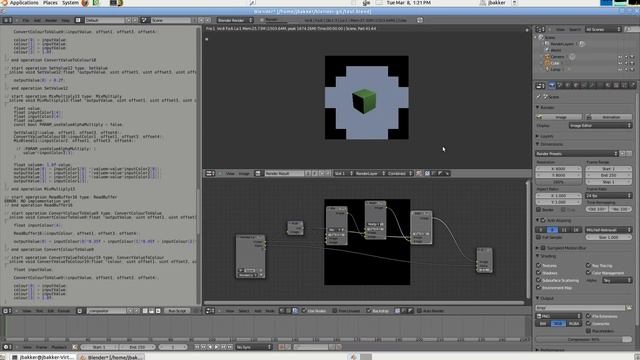This screenshot has height=360, width=640.
Task: Click the anti-aliasing filter Size 1.000 field
Action: 609,237
